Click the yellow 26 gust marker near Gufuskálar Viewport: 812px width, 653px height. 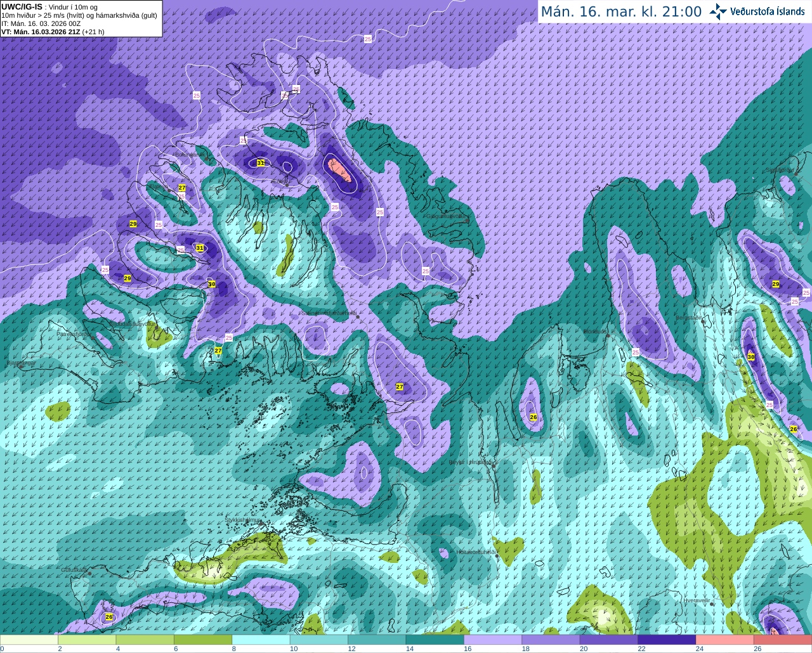coord(109,617)
